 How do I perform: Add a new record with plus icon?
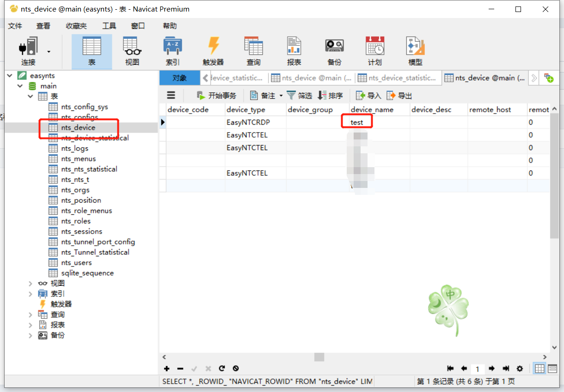click(167, 368)
